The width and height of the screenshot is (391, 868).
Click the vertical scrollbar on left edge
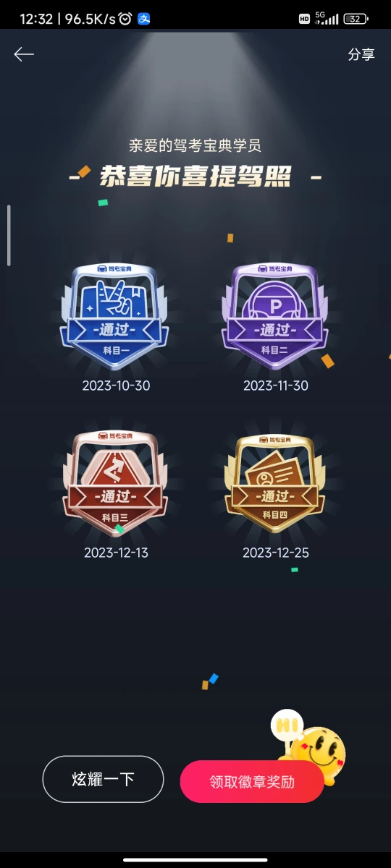point(9,235)
